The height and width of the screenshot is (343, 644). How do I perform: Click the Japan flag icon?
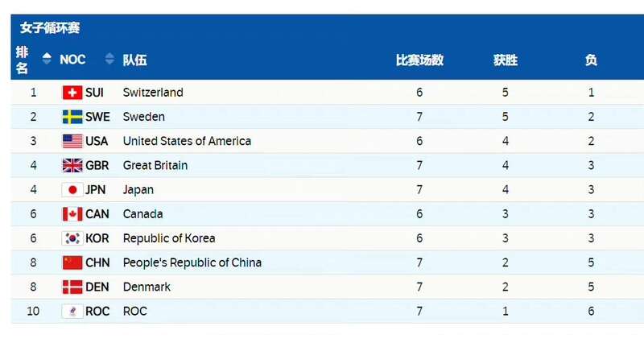pyautogui.click(x=72, y=189)
